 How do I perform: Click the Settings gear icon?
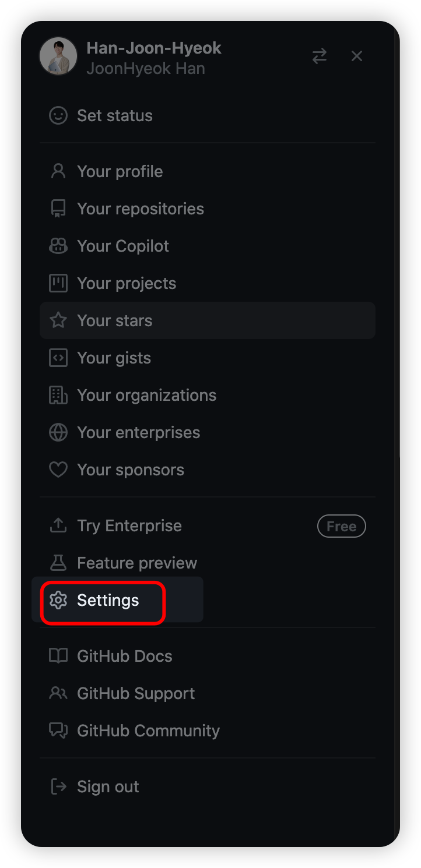(58, 600)
